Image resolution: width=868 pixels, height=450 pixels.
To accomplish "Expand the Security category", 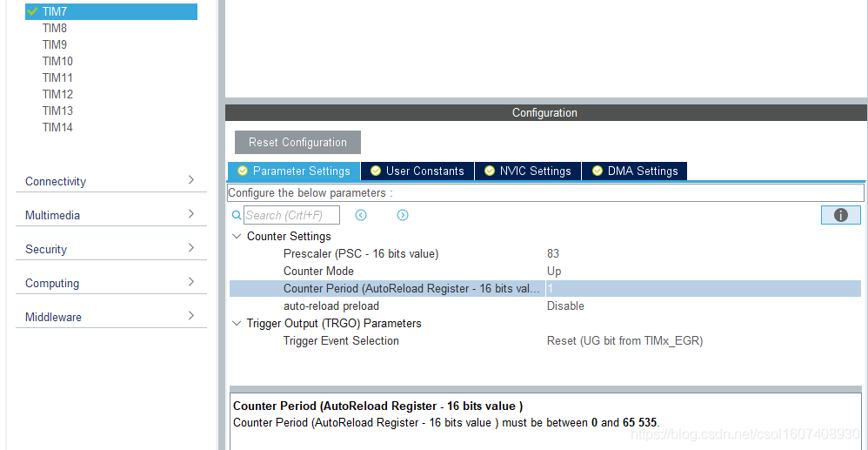I will click(110, 249).
